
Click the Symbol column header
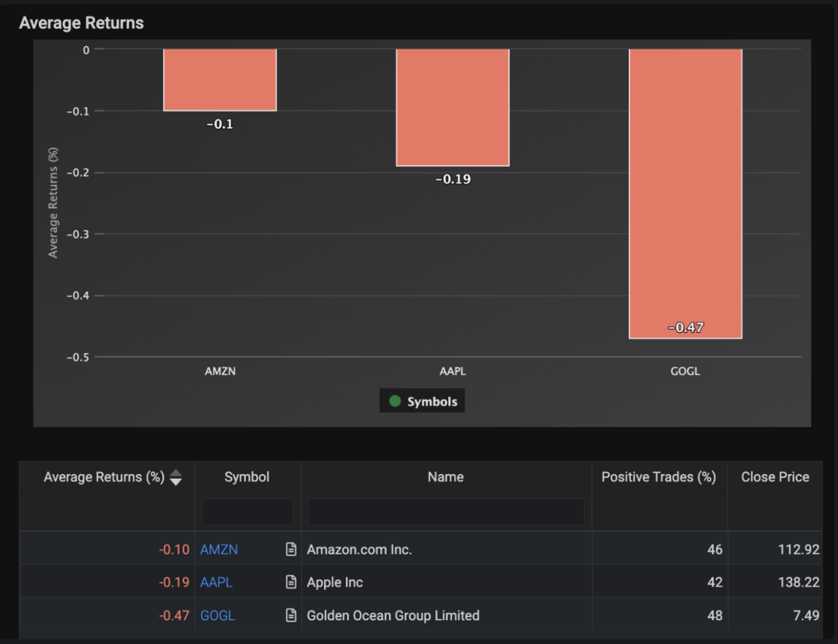[x=247, y=476]
